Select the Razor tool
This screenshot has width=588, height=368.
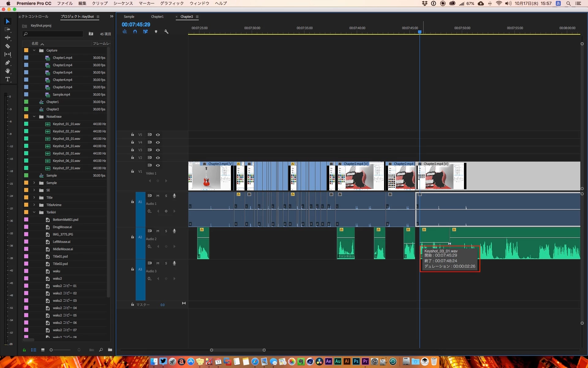(8, 46)
